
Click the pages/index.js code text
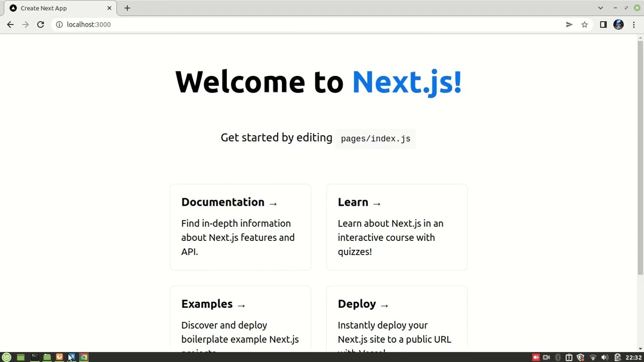pos(375,139)
